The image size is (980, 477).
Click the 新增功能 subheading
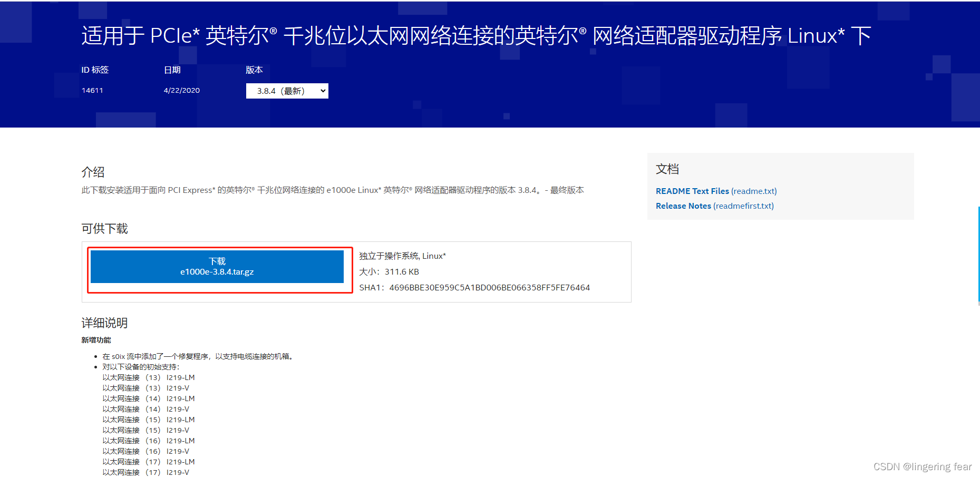point(96,340)
